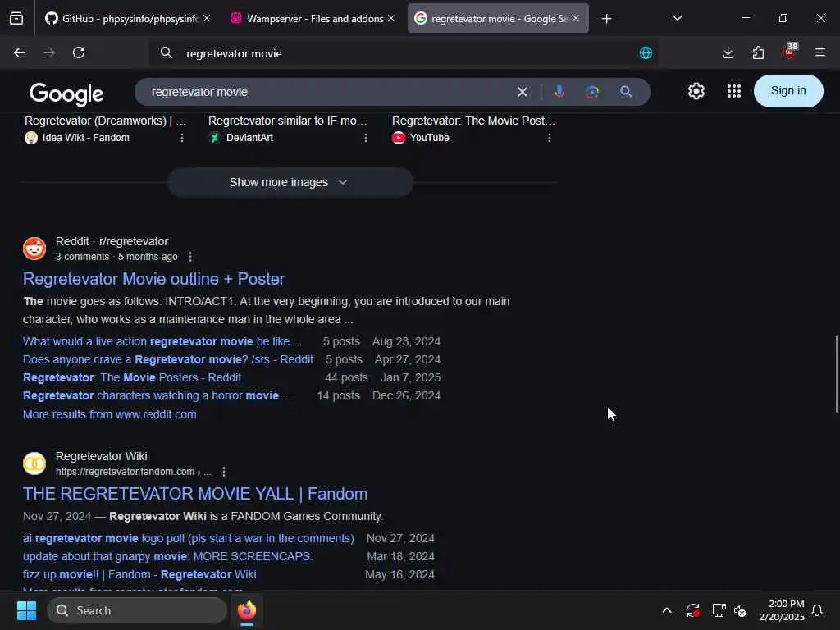Open 'Does anyone crave a Regretevator movie' link
Screen dimensions: 840x630
(x=168, y=359)
